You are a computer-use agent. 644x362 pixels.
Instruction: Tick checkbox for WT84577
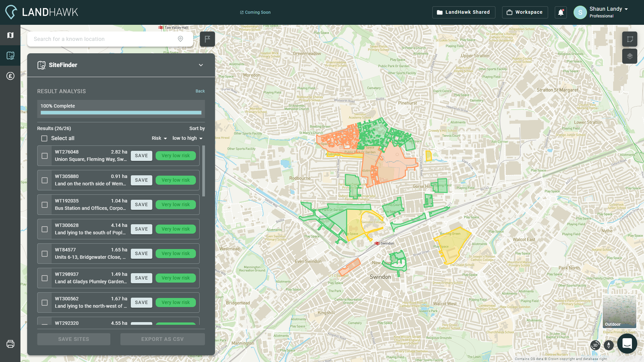[45, 254]
